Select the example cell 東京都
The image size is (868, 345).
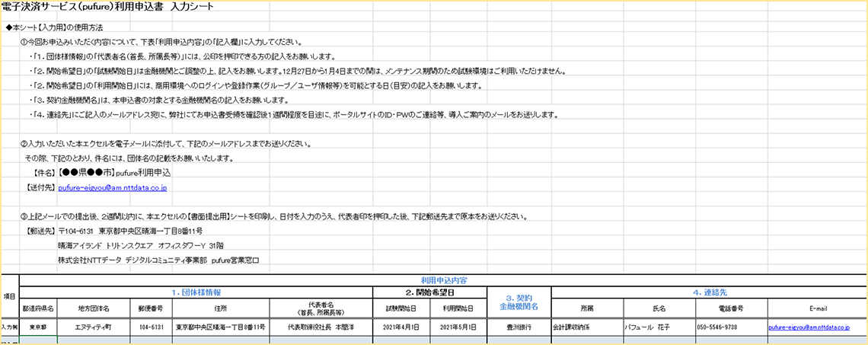coord(38,327)
